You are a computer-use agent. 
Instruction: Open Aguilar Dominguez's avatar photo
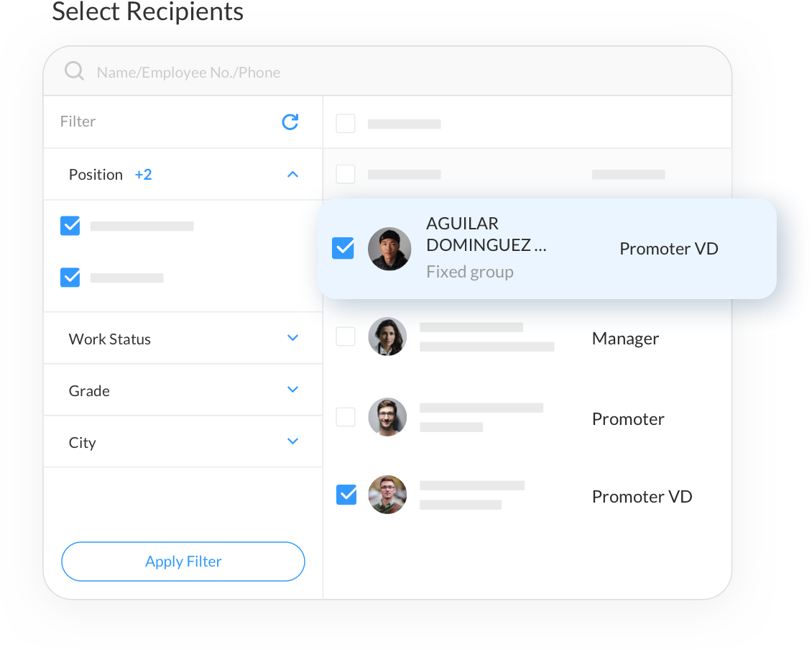point(389,249)
